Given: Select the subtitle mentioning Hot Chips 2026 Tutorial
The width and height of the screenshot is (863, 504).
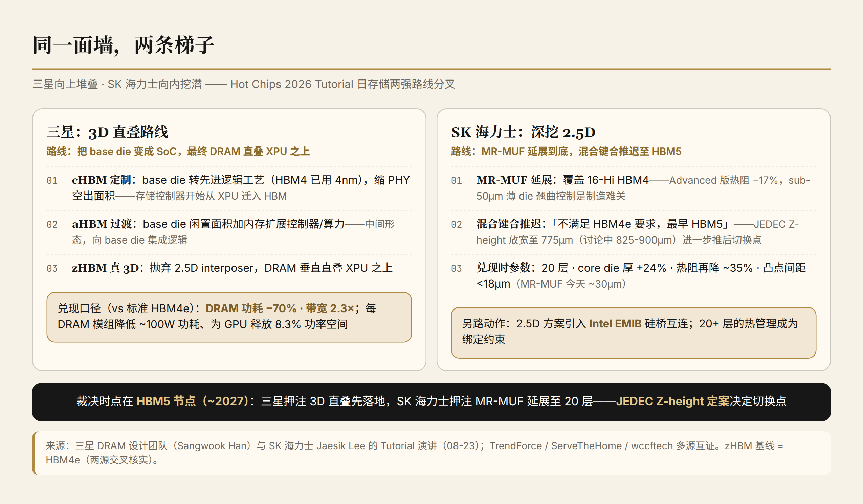Looking at the screenshot, I should click(243, 84).
